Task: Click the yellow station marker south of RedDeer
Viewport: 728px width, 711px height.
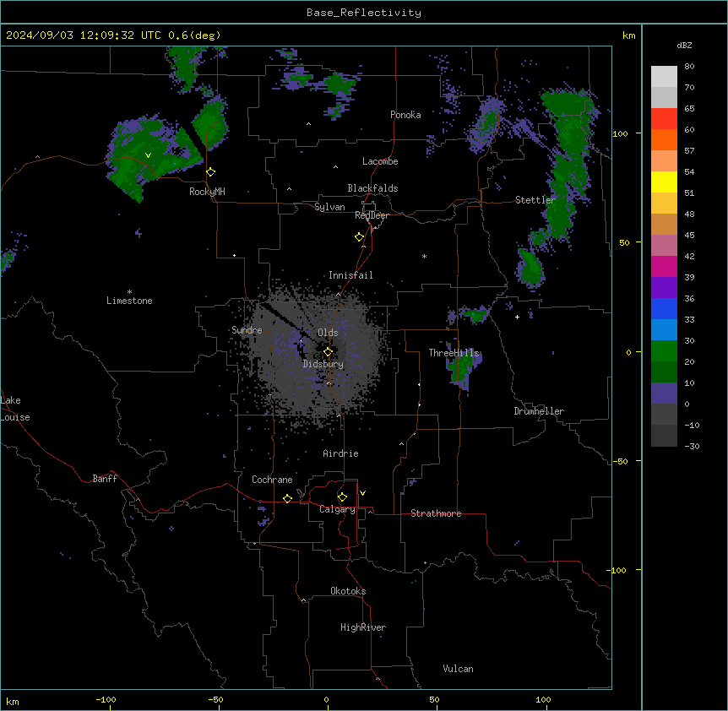Action: 359,237
